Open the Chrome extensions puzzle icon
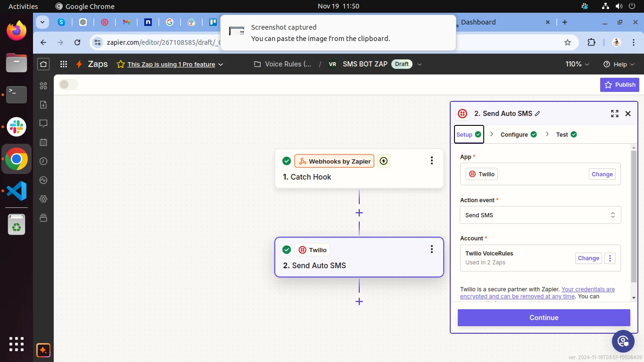This screenshot has width=644, height=362. pyautogui.click(x=592, y=42)
